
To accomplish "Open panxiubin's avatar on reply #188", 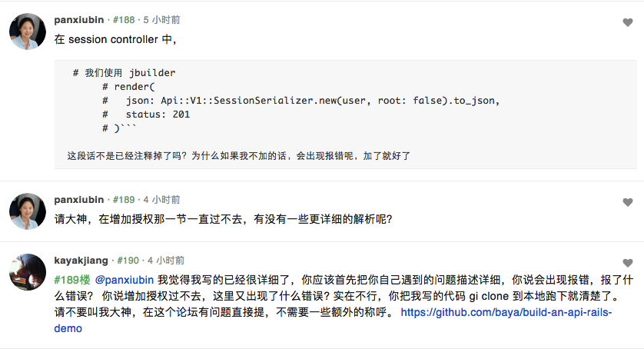I will click(x=28, y=32).
